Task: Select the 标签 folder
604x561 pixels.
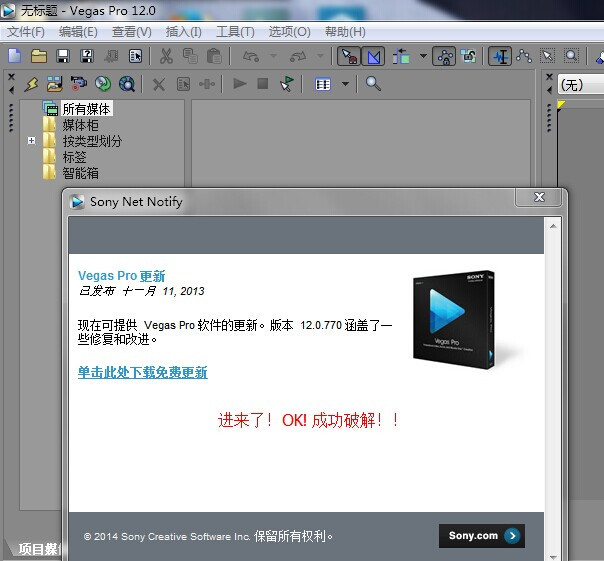Action: pyautogui.click(x=74, y=157)
